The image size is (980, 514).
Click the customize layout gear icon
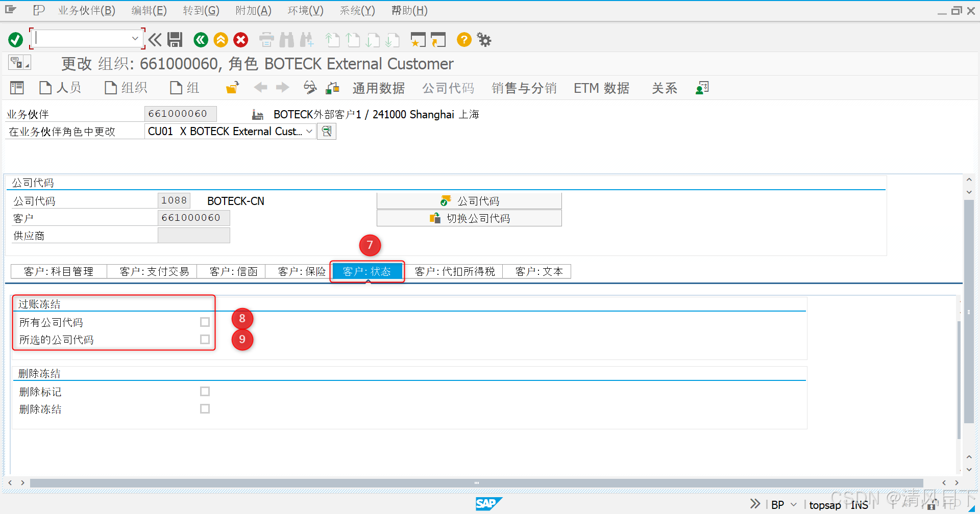483,40
